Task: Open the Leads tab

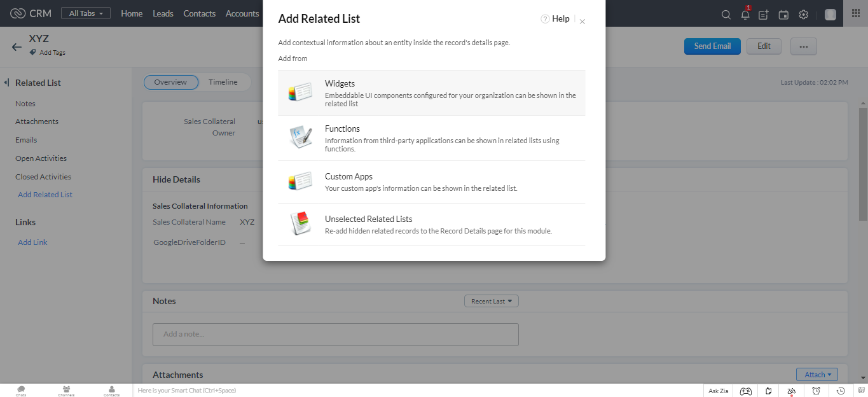Action: coord(163,13)
